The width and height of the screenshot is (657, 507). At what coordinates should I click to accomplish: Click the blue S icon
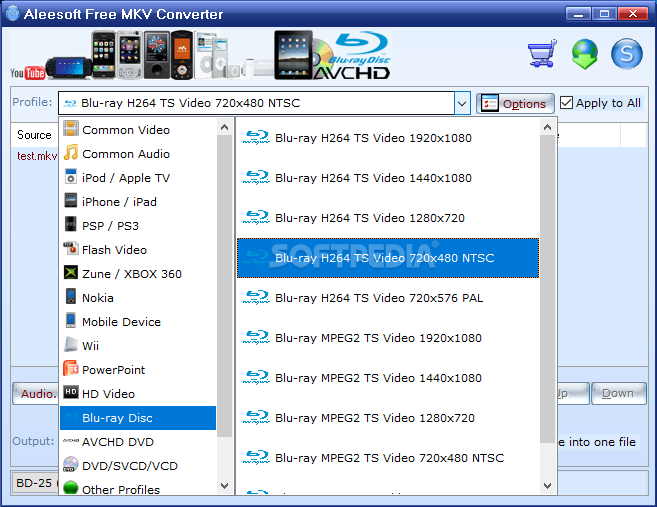tap(626, 54)
